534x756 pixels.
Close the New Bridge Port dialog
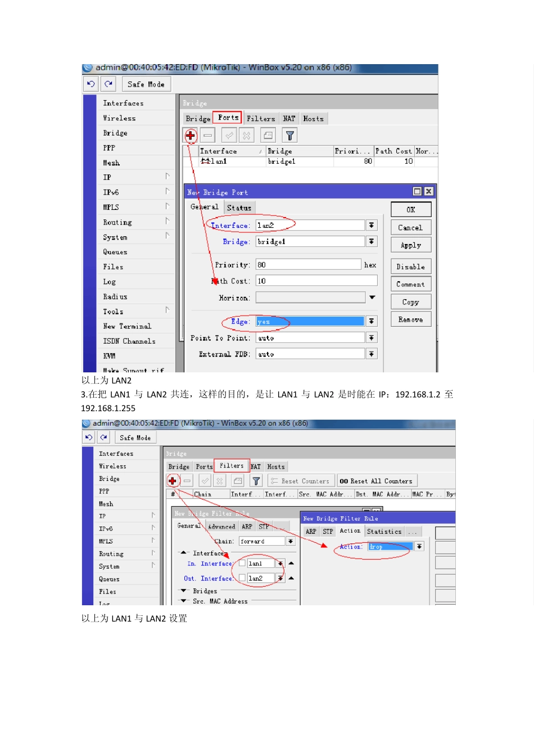[428, 191]
